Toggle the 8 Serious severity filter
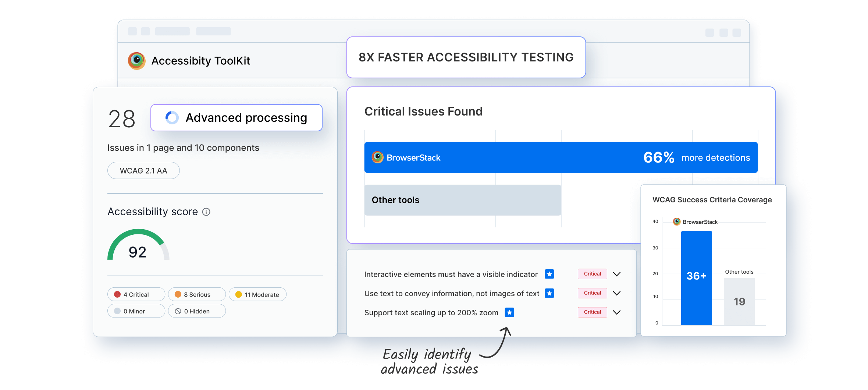 coord(197,294)
